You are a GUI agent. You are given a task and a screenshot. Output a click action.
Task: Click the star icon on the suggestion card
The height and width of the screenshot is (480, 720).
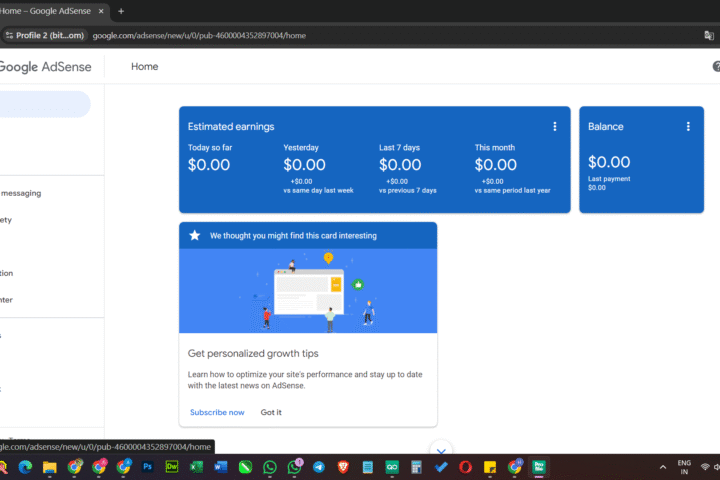[195, 236]
